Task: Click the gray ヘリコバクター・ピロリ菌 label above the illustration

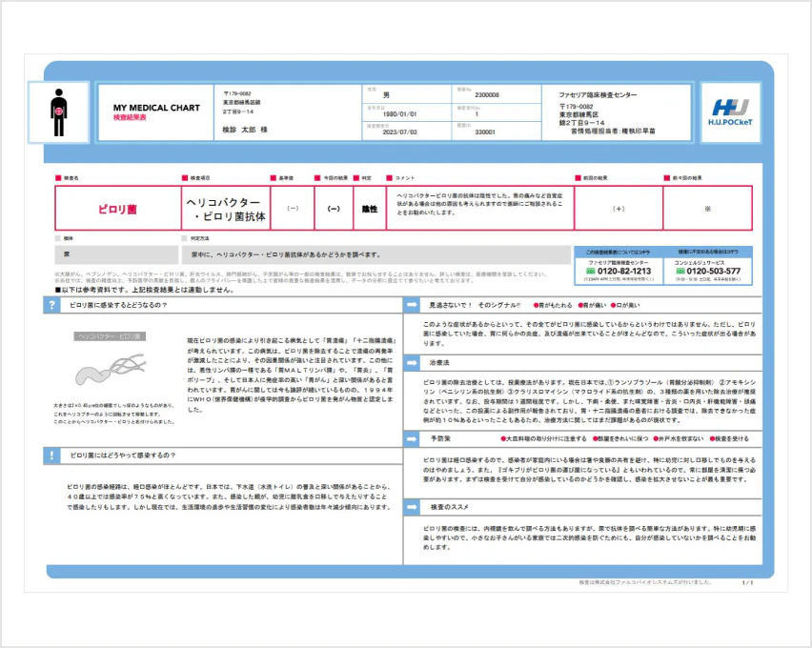Action: 110,336
